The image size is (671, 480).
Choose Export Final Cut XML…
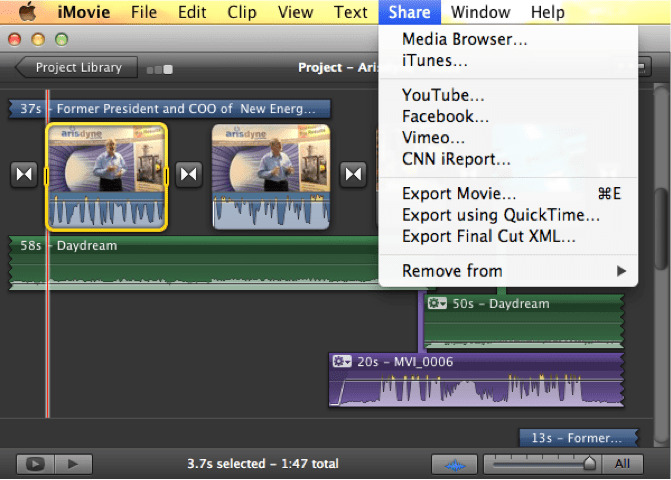[508, 237]
